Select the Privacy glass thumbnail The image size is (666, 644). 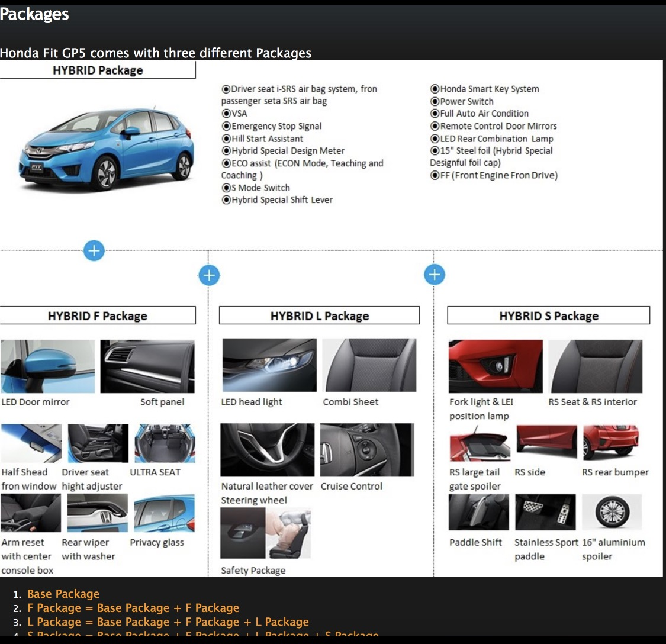(x=165, y=513)
